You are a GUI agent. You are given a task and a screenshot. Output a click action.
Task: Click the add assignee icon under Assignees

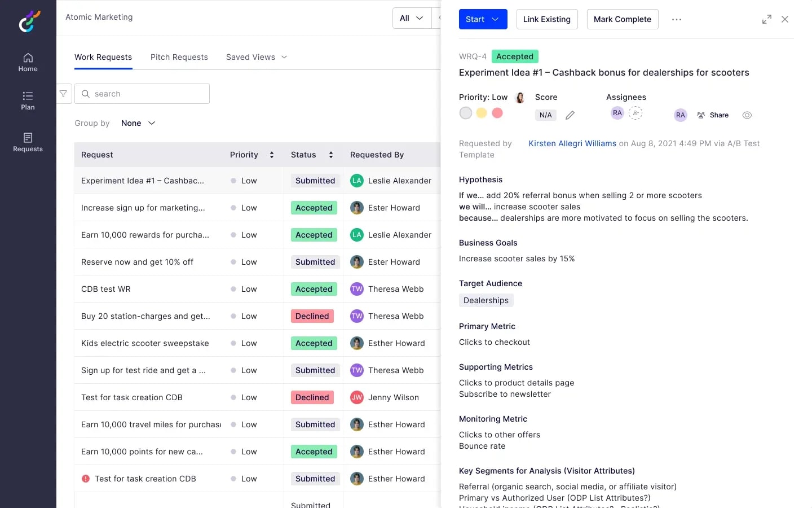636,113
